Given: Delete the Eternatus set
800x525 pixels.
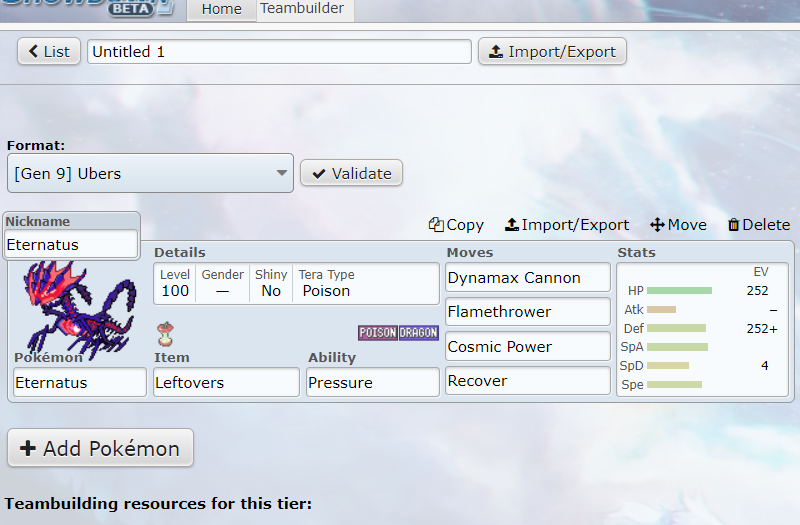Looking at the screenshot, I should click(x=759, y=224).
